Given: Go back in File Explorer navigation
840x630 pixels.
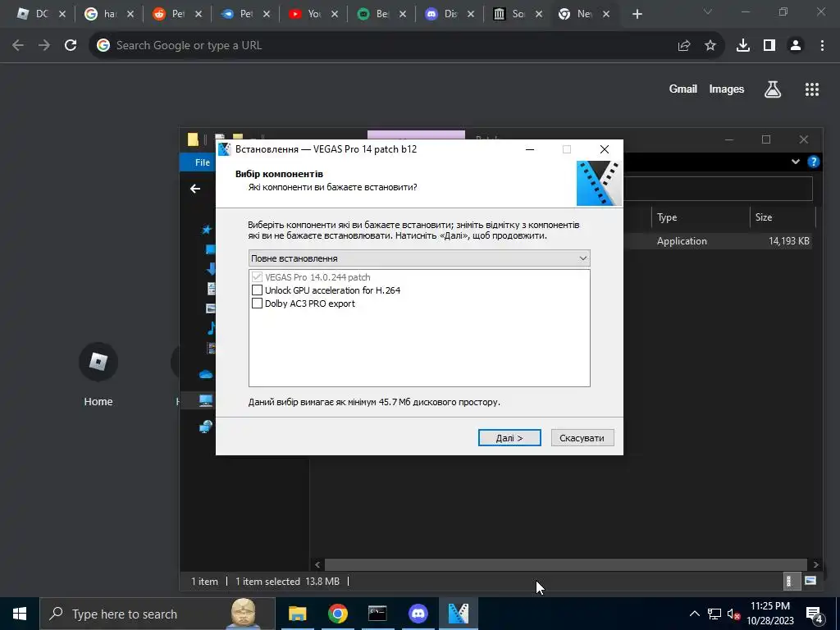Looking at the screenshot, I should click(195, 189).
